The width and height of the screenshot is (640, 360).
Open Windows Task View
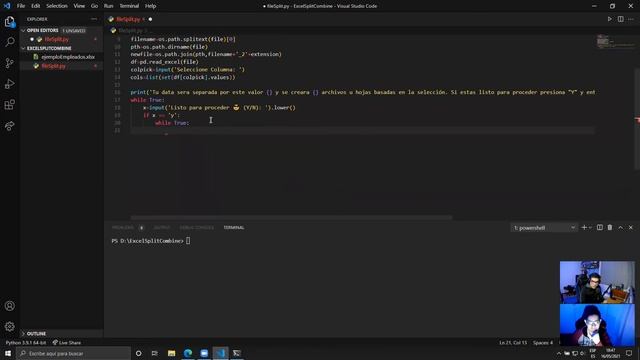click(x=155, y=353)
